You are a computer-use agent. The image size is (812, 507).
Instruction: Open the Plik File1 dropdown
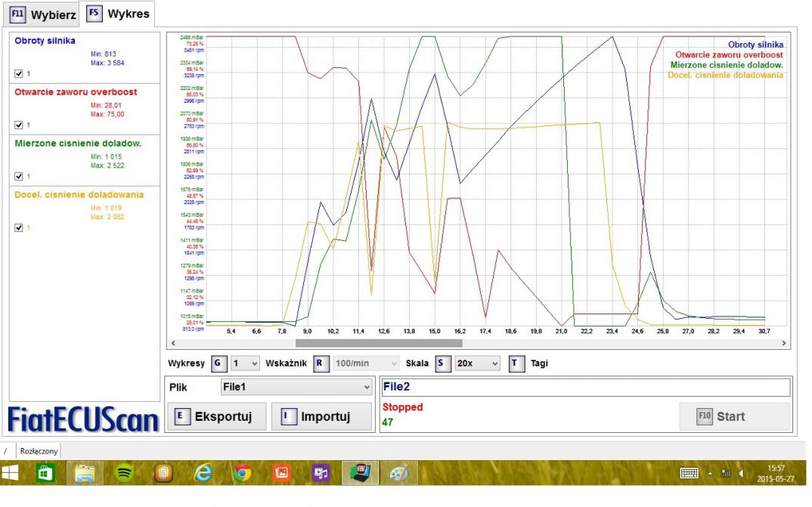296,387
